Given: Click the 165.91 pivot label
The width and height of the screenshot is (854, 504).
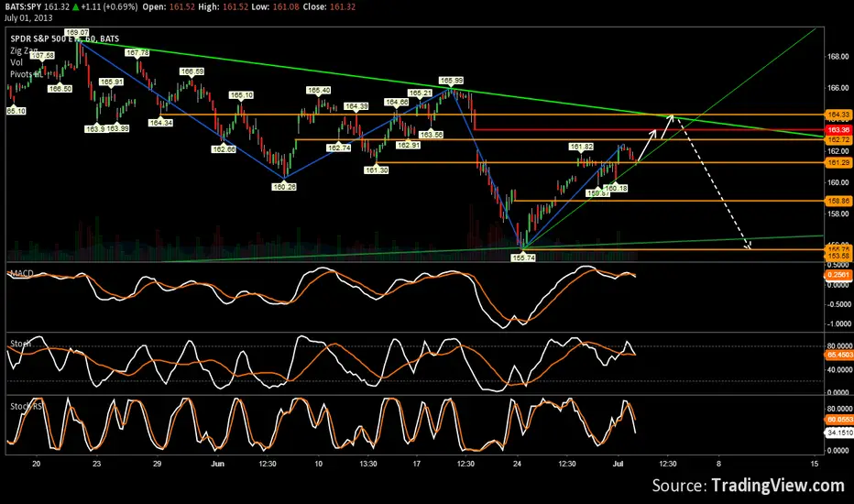Looking at the screenshot, I should pos(112,82).
